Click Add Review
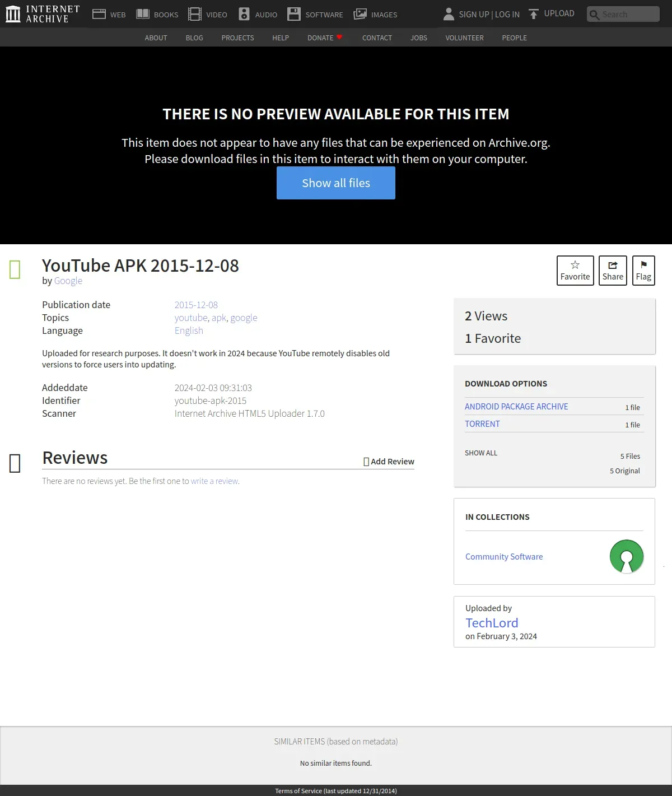This screenshot has height=796, width=672. click(389, 462)
